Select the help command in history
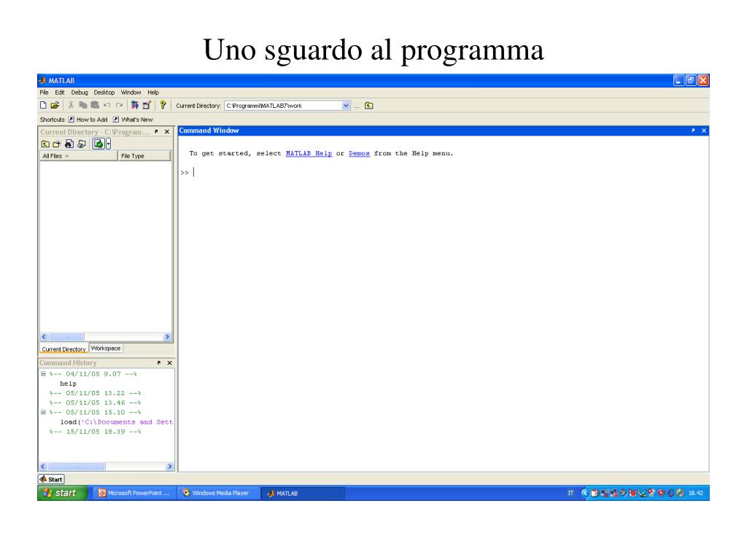 (68, 384)
